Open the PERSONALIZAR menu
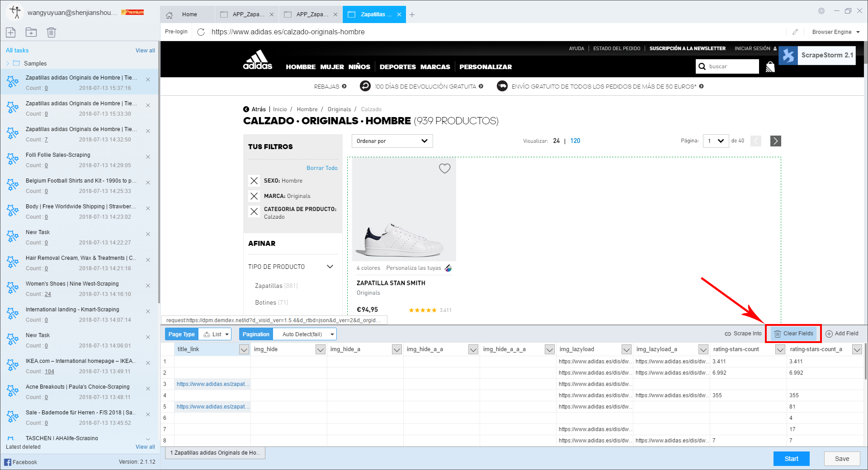 [x=486, y=67]
